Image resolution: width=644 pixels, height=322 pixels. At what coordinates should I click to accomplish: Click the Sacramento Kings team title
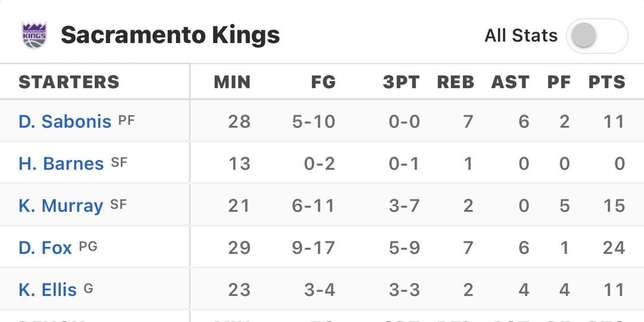pyautogui.click(x=170, y=36)
